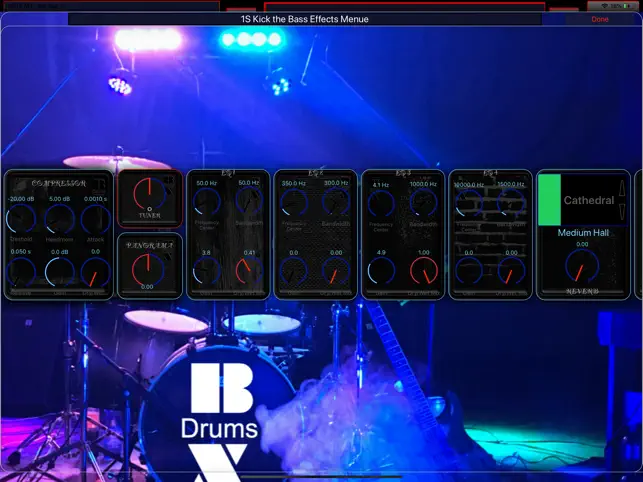Adjust EQ4 gain knob showing 0.0
This screenshot has height=482, width=643.
point(469,271)
